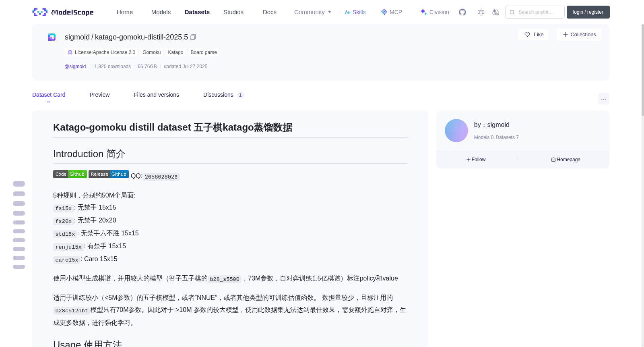The height and width of the screenshot is (347, 644).
Task: Open the Skills page
Action: (355, 12)
